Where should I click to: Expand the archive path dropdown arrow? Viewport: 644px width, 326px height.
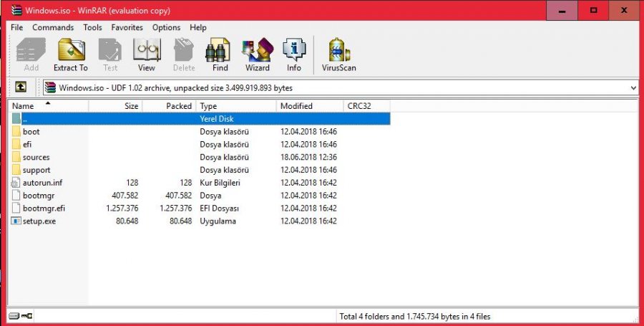tap(633, 87)
